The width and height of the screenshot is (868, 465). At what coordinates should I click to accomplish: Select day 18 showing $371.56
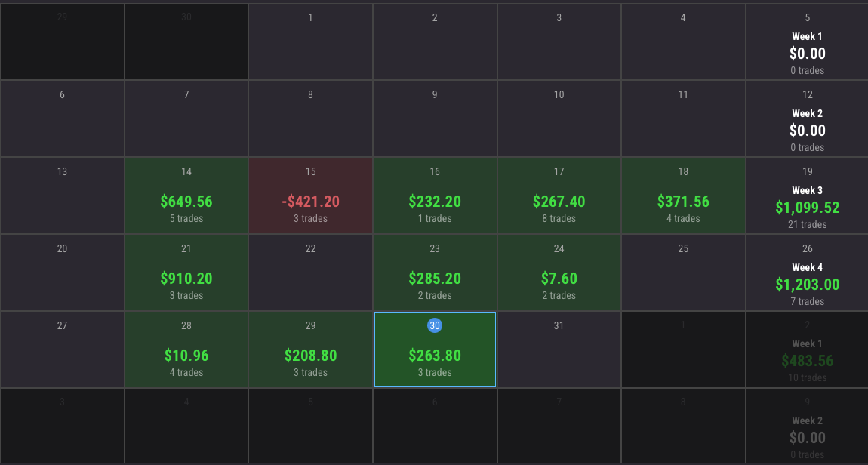(x=683, y=196)
